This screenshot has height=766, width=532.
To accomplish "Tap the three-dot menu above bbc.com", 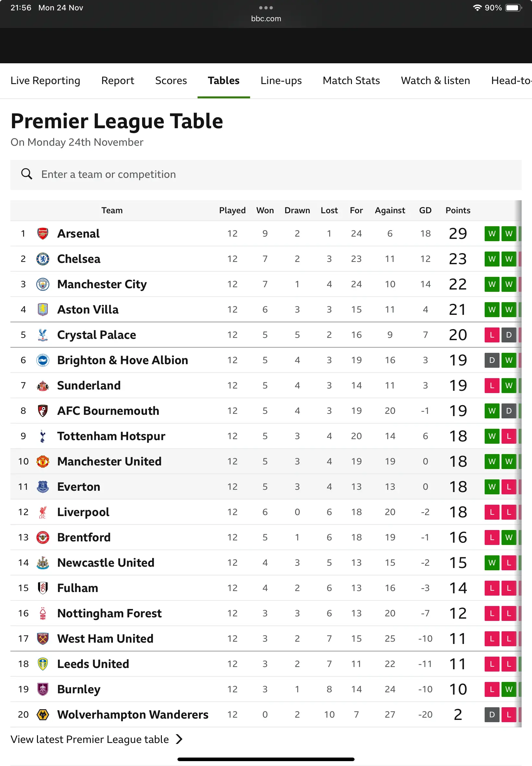I will point(266,8).
